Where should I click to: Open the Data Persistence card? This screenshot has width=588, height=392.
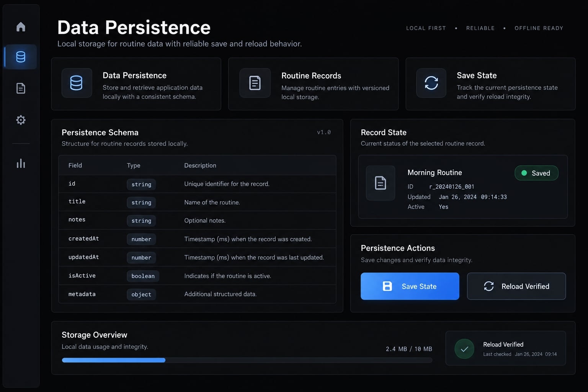pos(136,84)
